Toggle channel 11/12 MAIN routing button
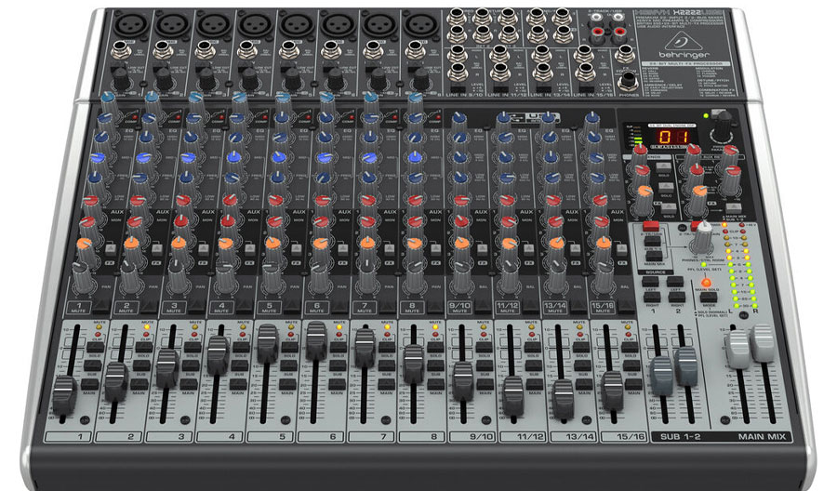Screen dimensions: 837x504 pyautogui.click(x=534, y=384)
